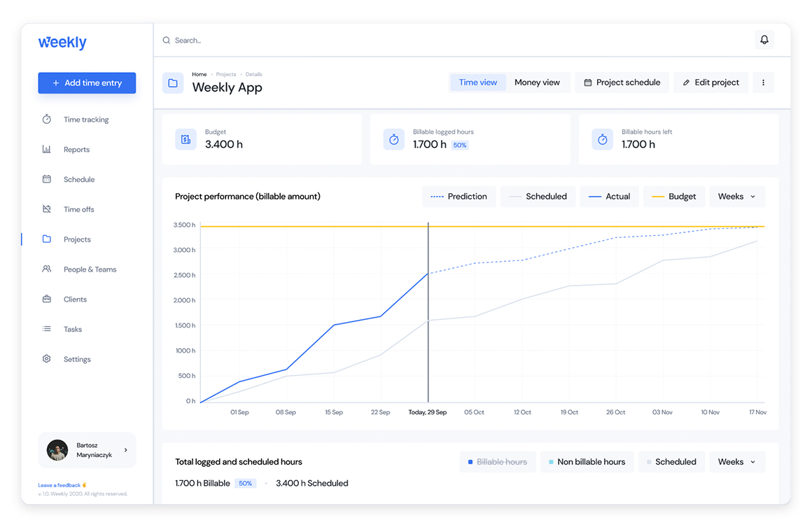This screenshot has width=812, height=525.
Task: Expand the Weeks dropdown in Project performance
Action: (x=737, y=197)
